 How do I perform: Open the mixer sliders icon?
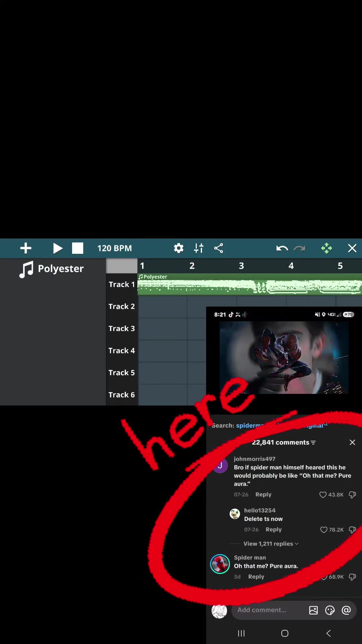point(199,248)
